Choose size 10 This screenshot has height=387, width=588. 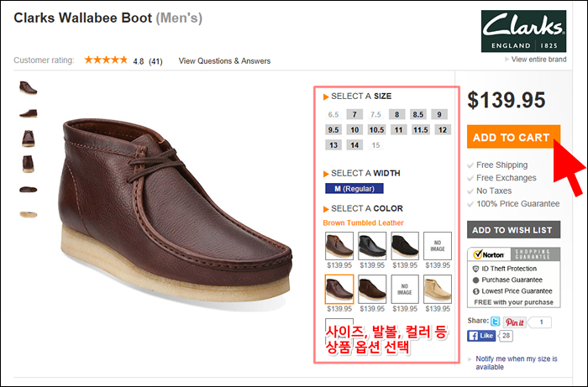[x=354, y=129]
